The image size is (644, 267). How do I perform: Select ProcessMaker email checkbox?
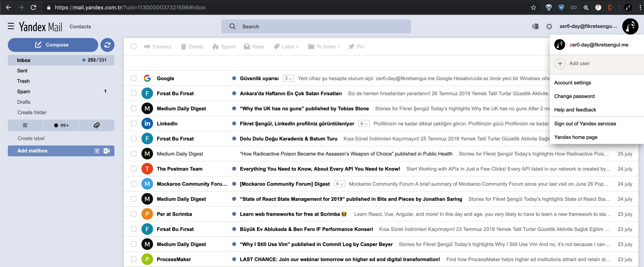[x=134, y=259]
